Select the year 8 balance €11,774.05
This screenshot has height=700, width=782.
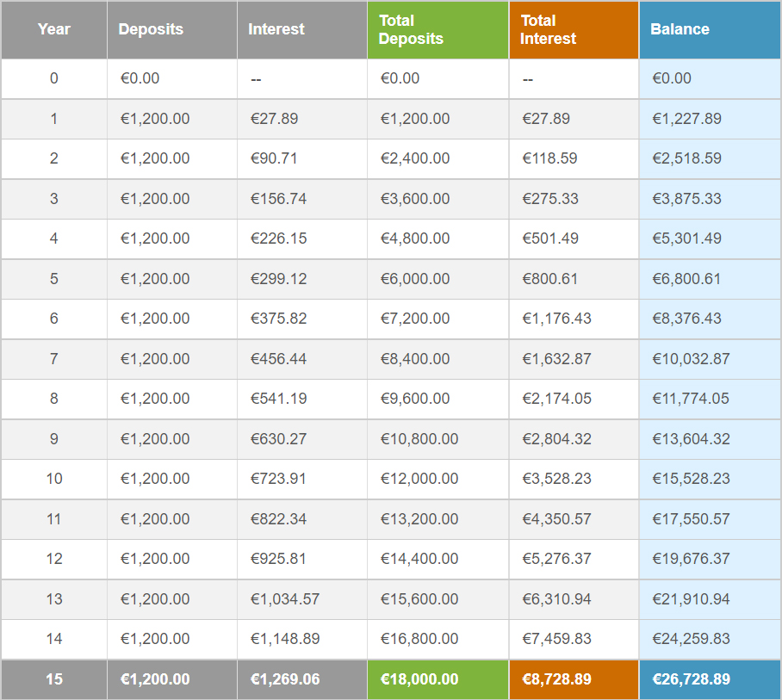pos(691,399)
